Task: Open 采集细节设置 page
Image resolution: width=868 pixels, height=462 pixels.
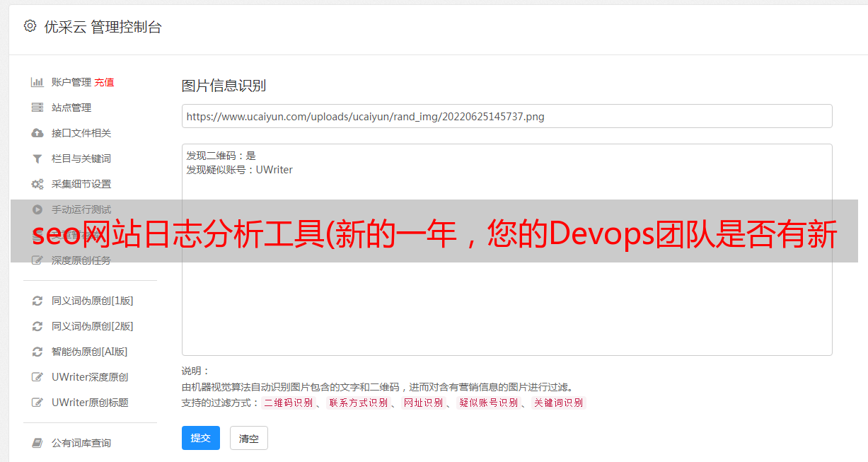Action: point(81,184)
